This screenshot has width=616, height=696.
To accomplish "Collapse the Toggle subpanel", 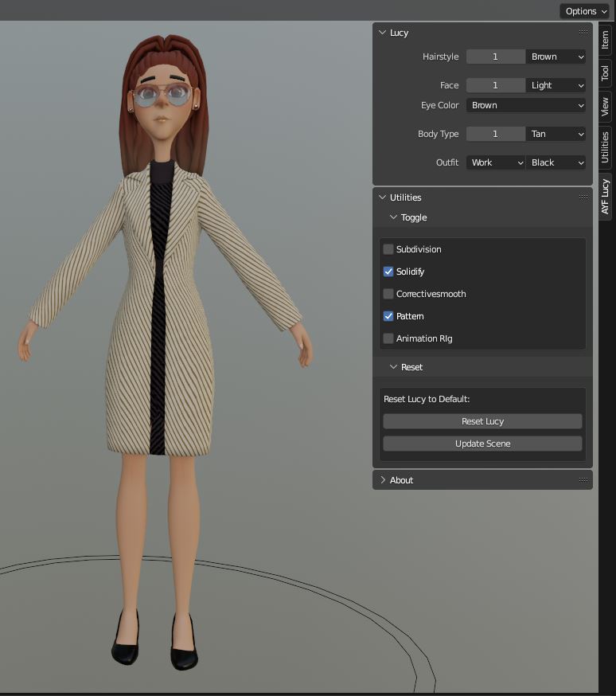I will coord(393,217).
